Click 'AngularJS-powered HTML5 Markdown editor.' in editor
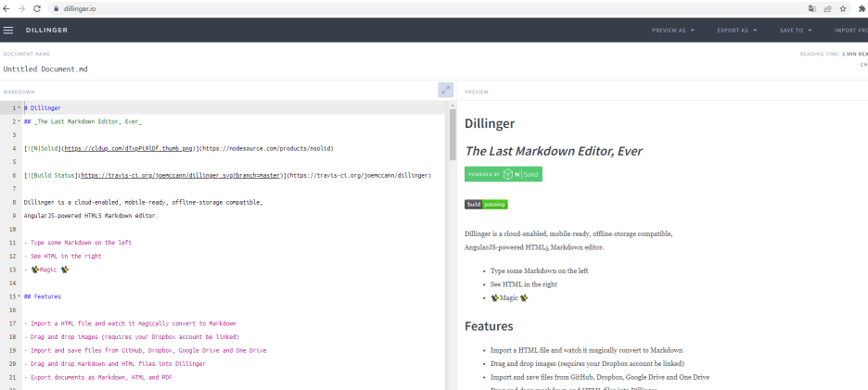The width and height of the screenshot is (868, 390). 91,216
